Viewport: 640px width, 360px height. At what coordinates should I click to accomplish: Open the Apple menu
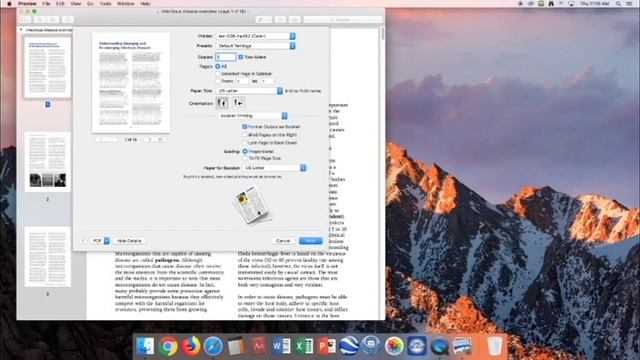click(9, 3)
